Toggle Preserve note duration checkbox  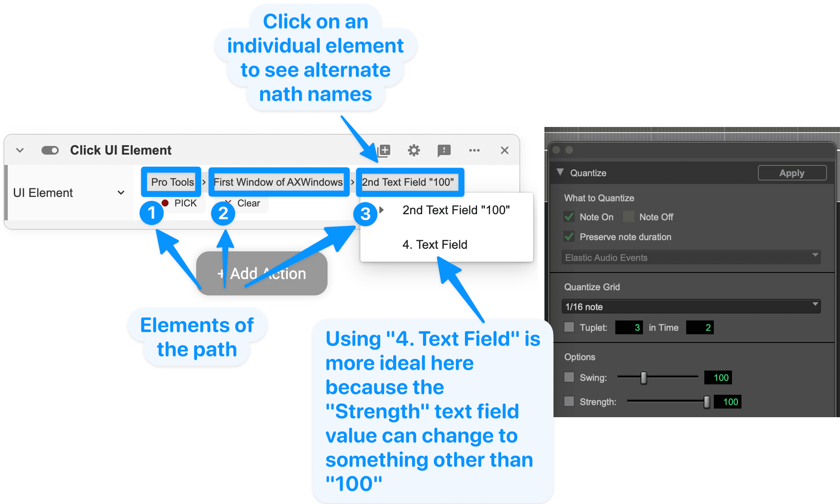(x=569, y=236)
